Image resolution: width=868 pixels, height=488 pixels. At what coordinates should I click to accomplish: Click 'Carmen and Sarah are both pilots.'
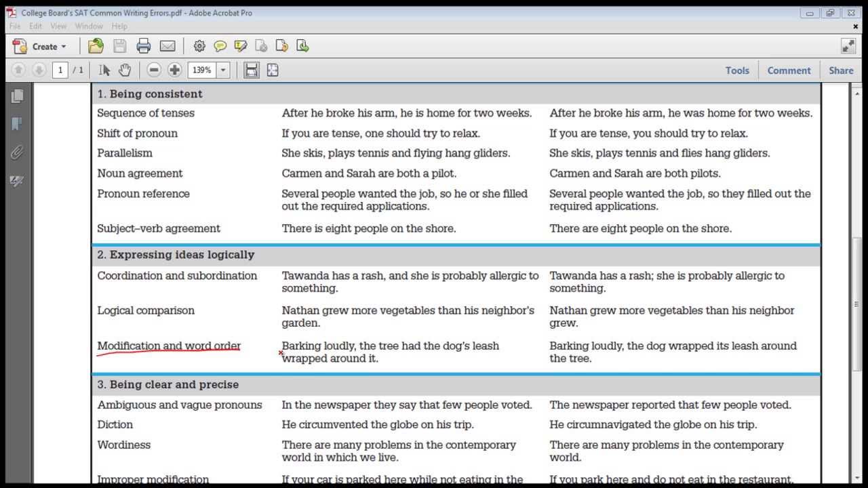[x=635, y=174]
